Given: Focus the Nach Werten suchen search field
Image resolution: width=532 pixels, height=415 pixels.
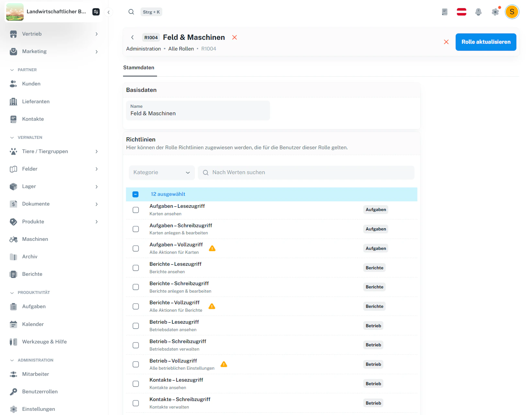Looking at the screenshot, I should (306, 173).
